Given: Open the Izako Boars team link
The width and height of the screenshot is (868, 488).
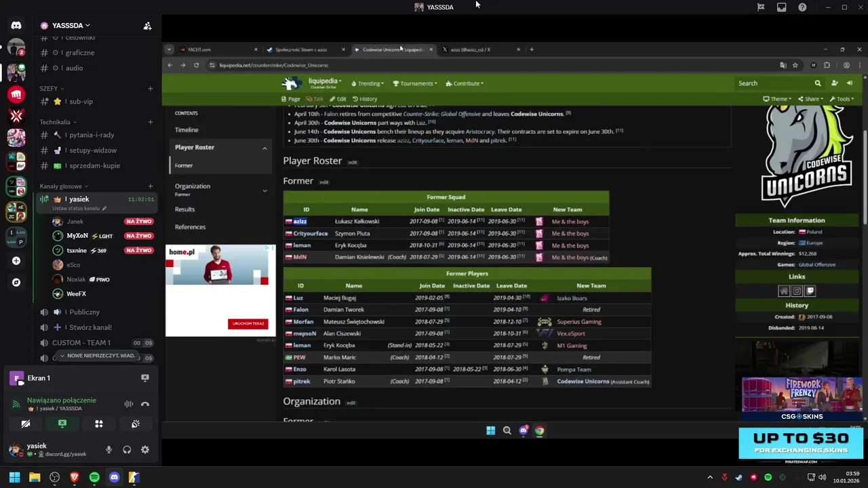Looking at the screenshot, I should (x=572, y=298).
